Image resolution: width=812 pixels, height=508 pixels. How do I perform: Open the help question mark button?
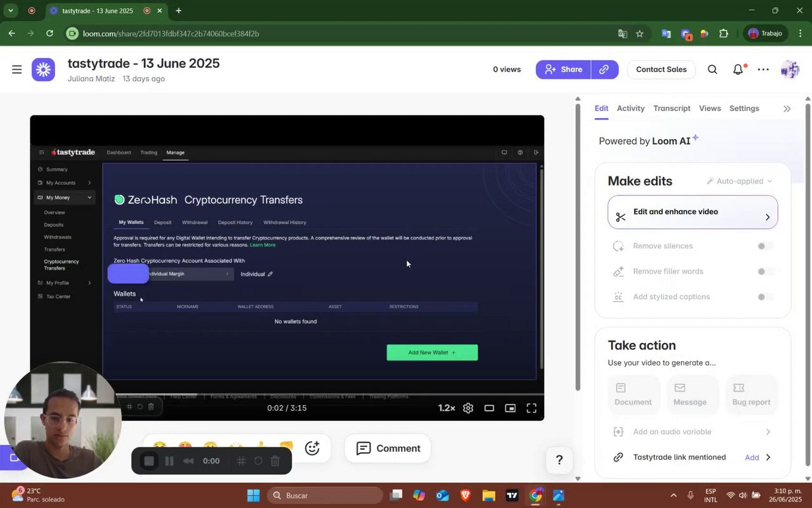coord(559,460)
